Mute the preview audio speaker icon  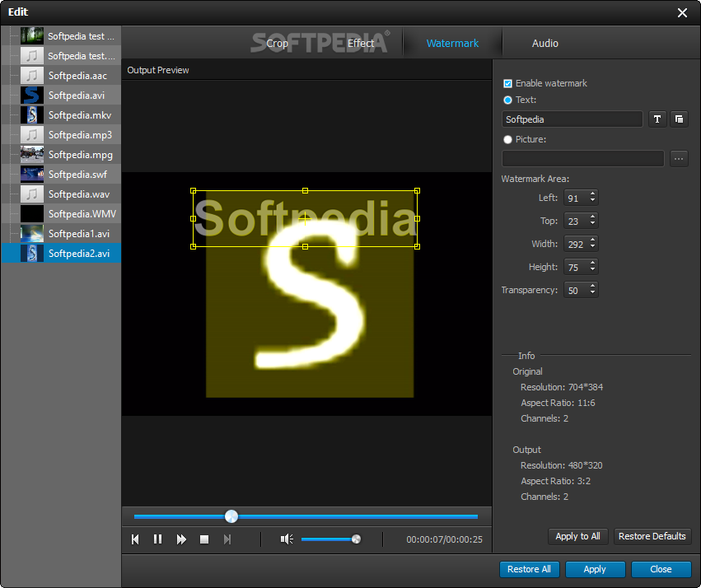click(287, 539)
